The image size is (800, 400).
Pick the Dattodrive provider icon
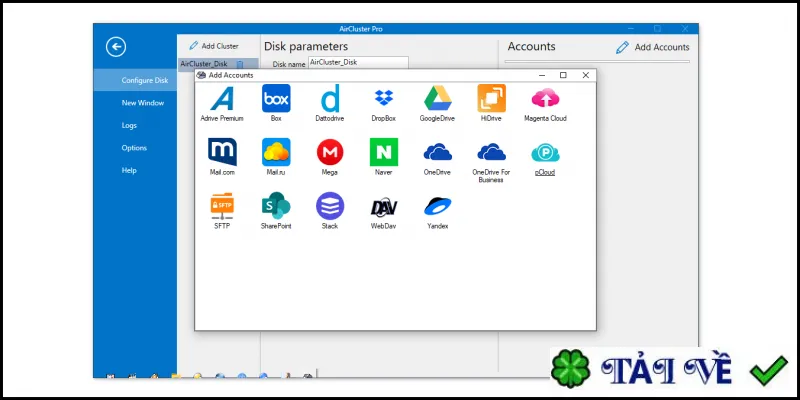click(x=330, y=98)
